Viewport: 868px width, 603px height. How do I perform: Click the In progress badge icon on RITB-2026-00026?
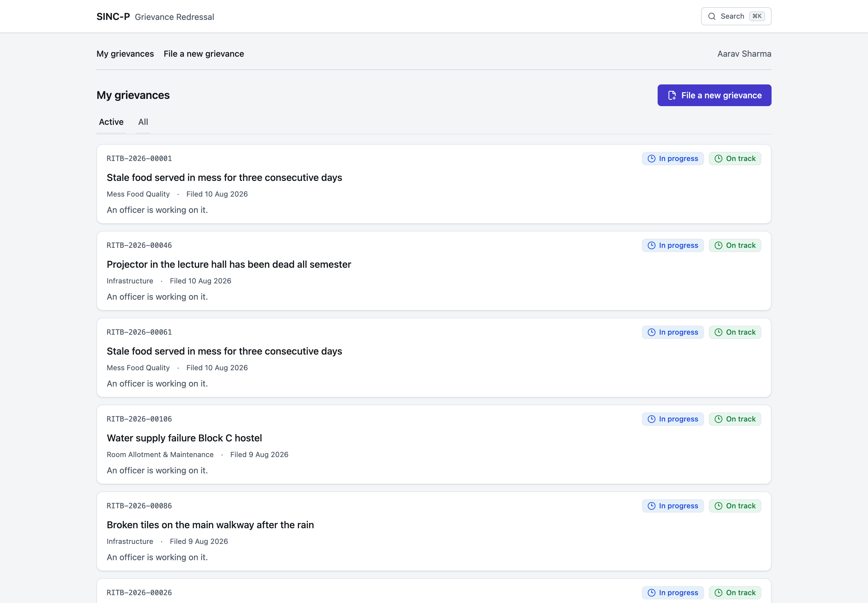click(651, 593)
